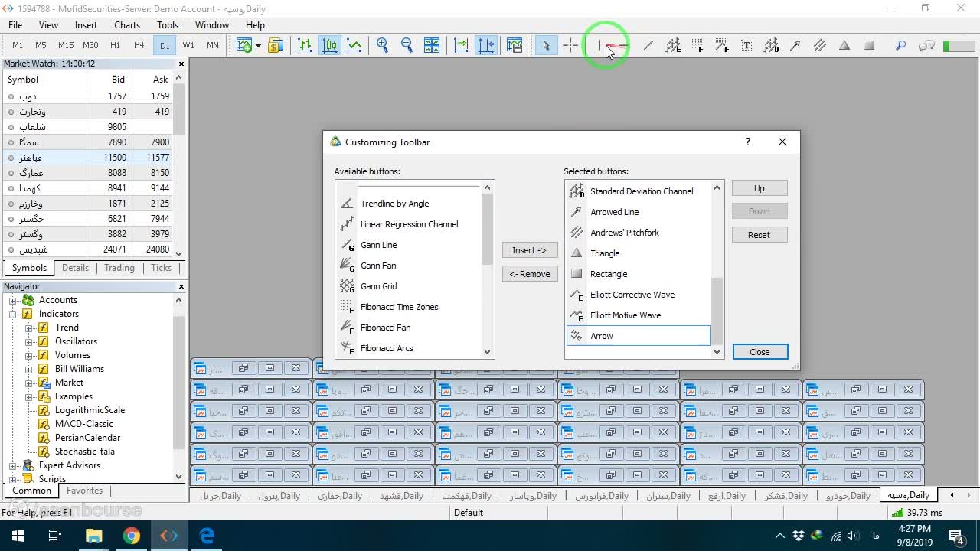
Task: Toggle the D1 timeframe button
Action: click(165, 46)
